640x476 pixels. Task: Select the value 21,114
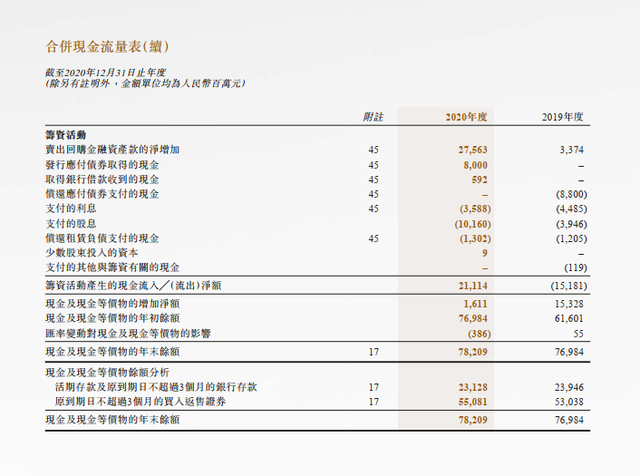click(473, 286)
